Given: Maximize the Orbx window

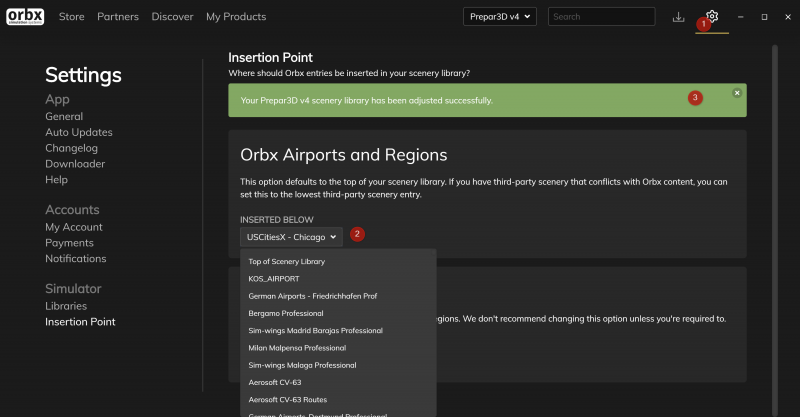Looking at the screenshot, I should pyautogui.click(x=764, y=17).
